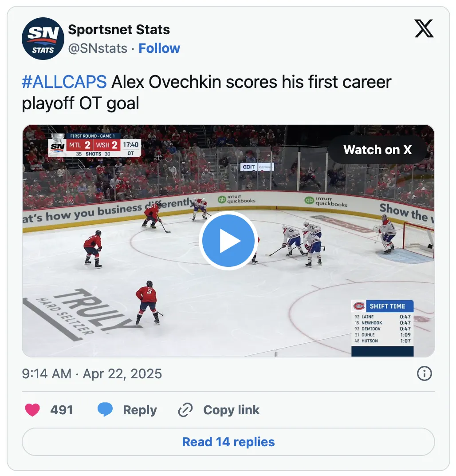
Task: Click the MTL WSH scoreboard overlay in video
Action: coord(95,145)
